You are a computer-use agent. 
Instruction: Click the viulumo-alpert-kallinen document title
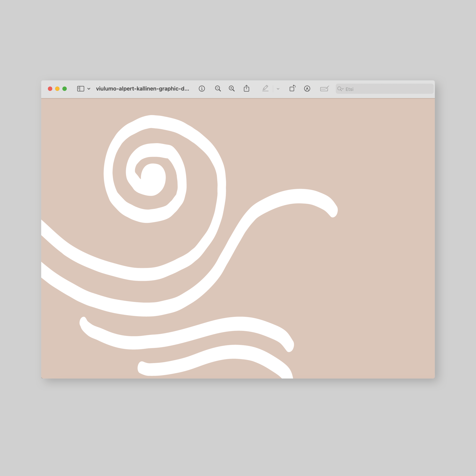(x=142, y=89)
